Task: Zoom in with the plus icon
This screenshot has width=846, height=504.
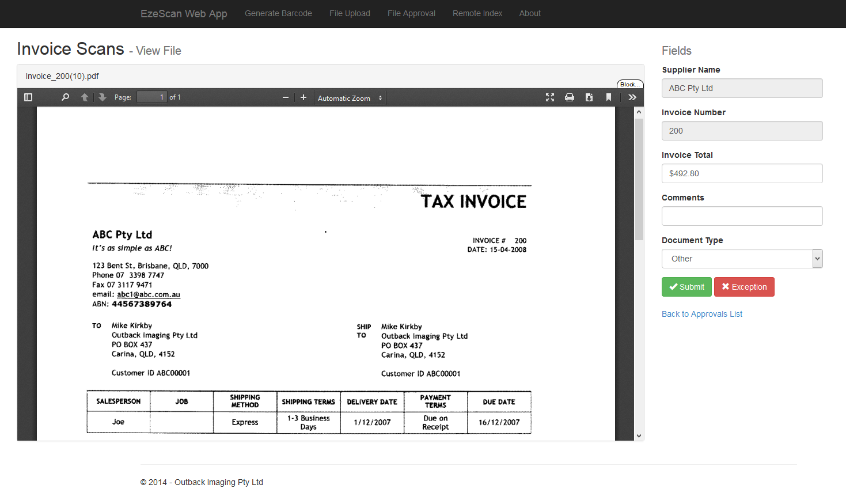Action: pyautogui.click(x=304, y=97)
